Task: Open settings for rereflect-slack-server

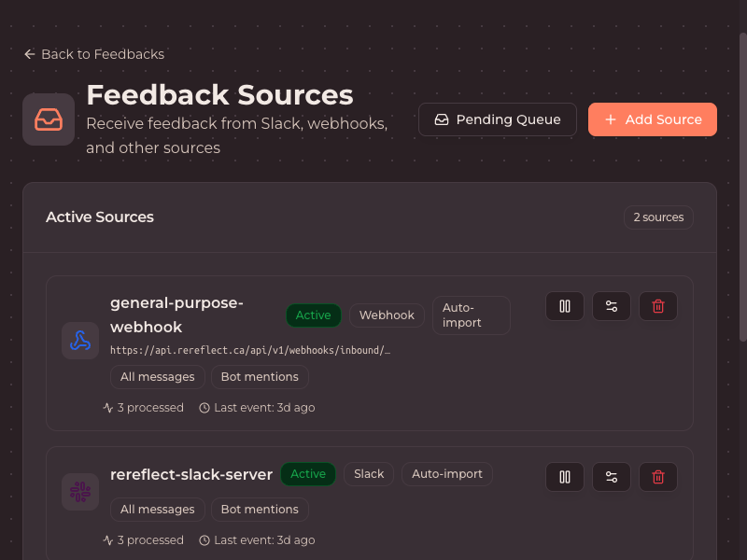Action: coord(611,477)
